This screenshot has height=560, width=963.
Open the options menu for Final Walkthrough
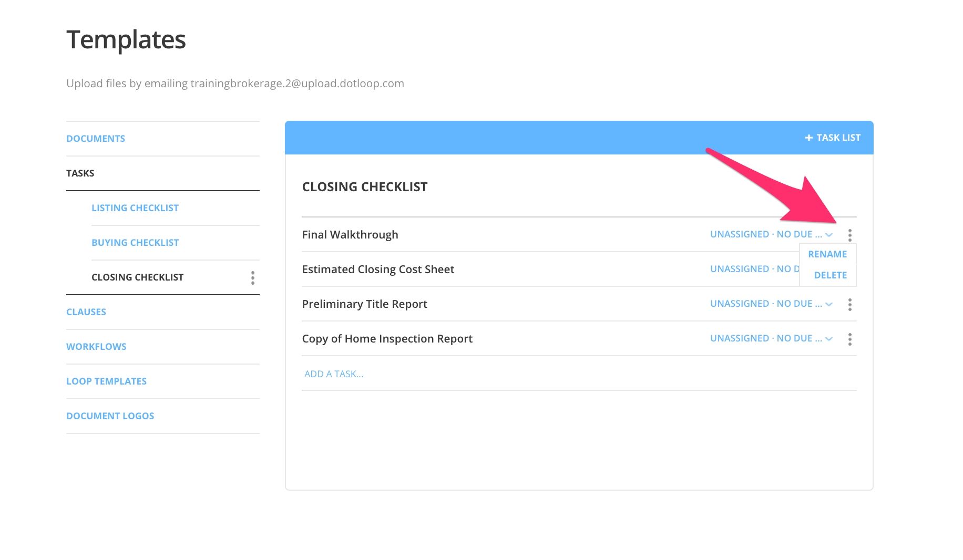coord(849,234)
